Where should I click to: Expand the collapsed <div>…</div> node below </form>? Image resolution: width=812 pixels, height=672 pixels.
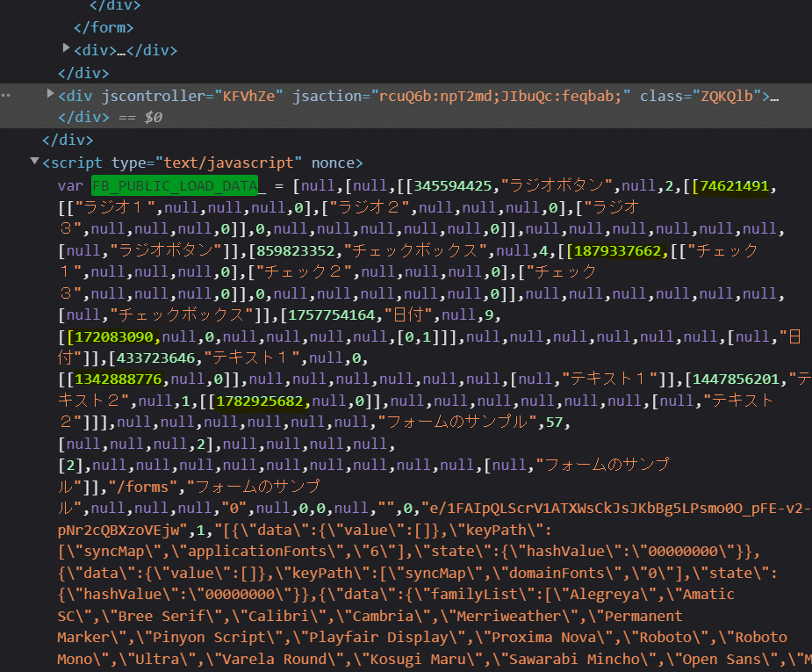(66, 48)
